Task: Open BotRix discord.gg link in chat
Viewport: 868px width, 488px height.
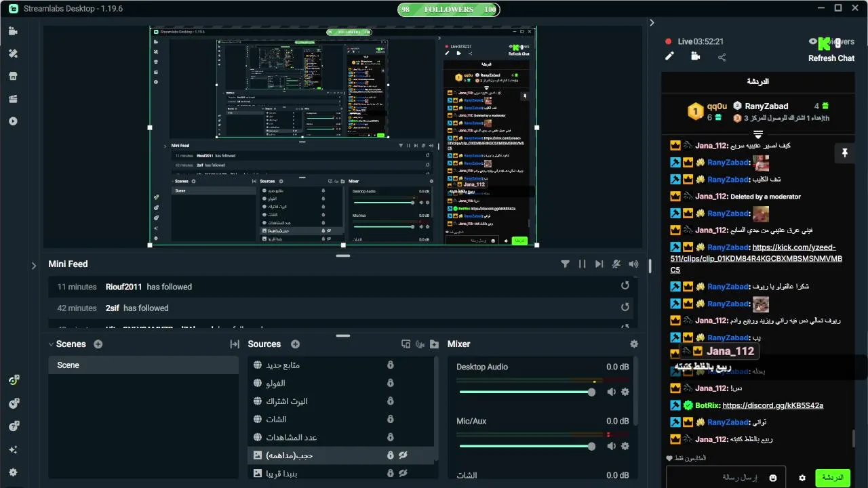Action: coord(772,405)
